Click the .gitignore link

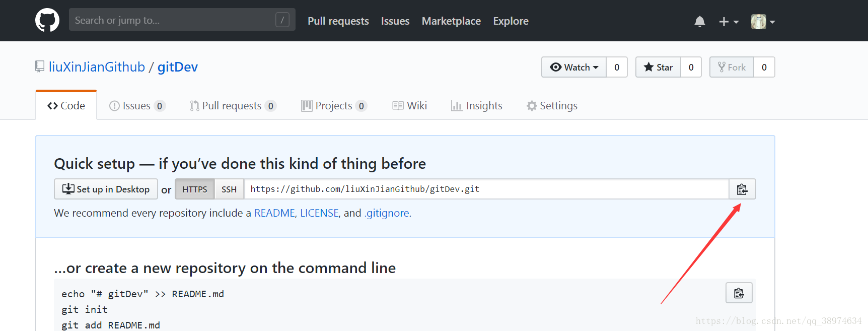387,213
